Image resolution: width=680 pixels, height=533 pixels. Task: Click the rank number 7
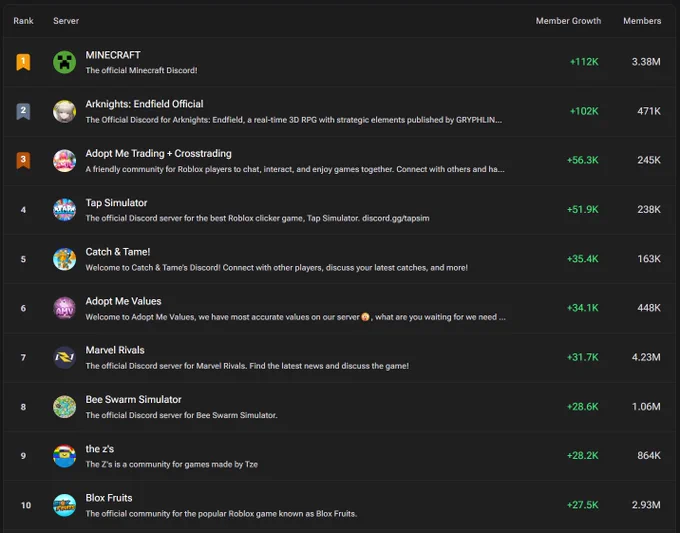(x=23, y=358)
